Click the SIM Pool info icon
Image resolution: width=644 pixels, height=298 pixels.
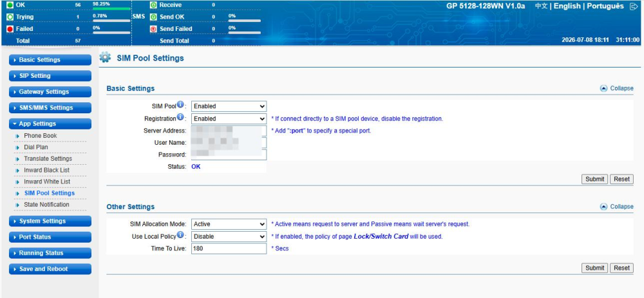(180, 105)
